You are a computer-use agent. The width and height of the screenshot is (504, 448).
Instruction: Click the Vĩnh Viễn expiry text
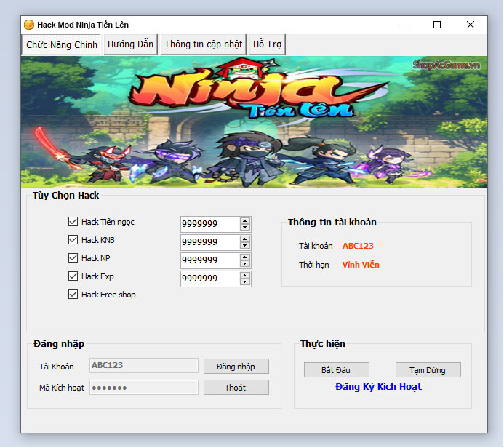pyautogui.click(x=361, y=265)
